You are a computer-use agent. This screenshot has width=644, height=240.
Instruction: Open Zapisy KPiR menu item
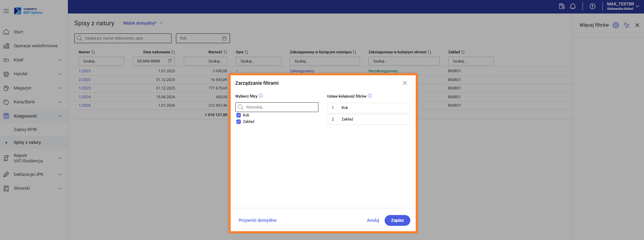[25, 130]
